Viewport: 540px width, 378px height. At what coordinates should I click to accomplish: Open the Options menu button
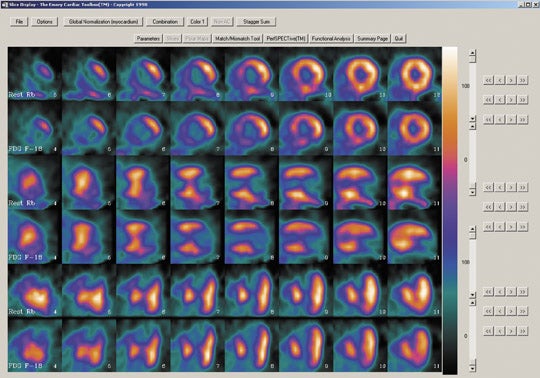[x=44, y=22]
